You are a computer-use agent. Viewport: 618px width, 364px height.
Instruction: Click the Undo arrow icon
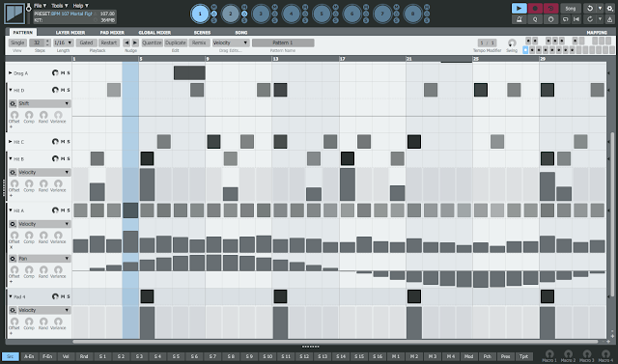590,9
